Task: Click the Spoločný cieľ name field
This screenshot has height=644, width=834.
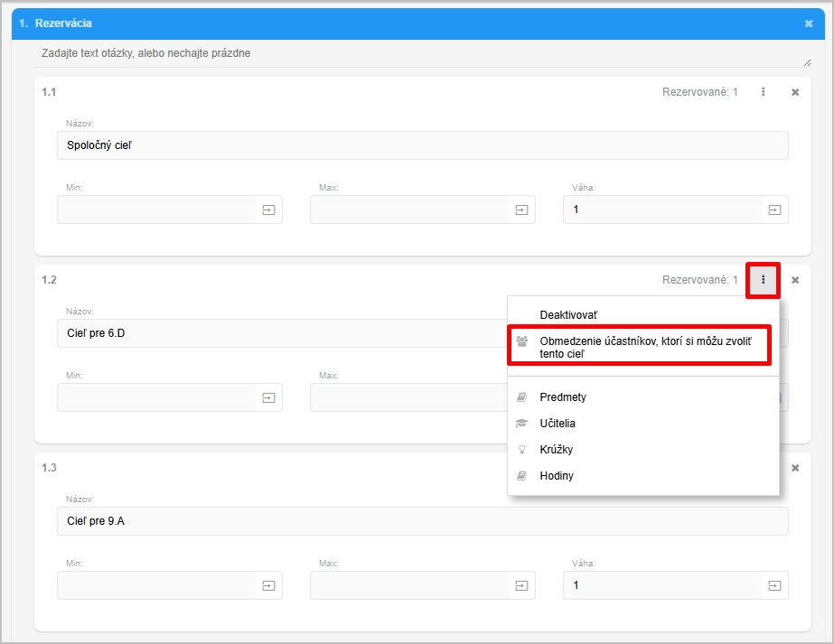Action: tap(422, 145)
